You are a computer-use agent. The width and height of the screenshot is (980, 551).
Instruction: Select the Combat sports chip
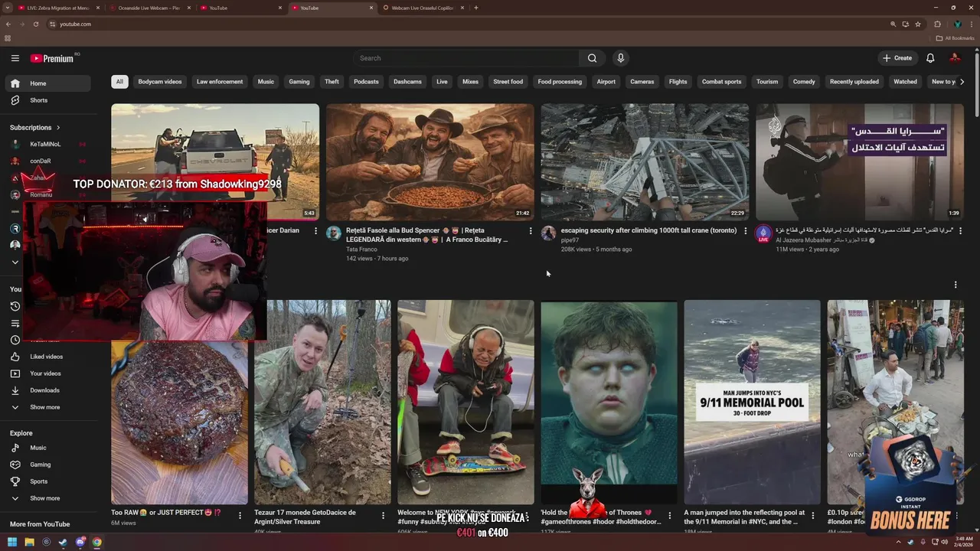coord(721,82)
